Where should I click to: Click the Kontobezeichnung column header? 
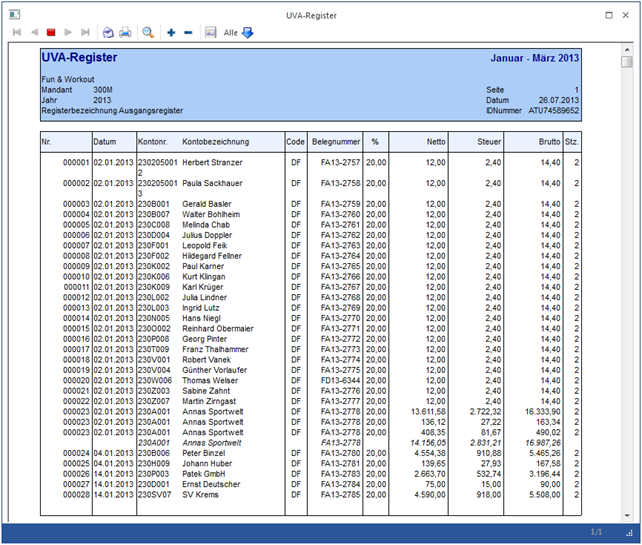click(215, 142)
